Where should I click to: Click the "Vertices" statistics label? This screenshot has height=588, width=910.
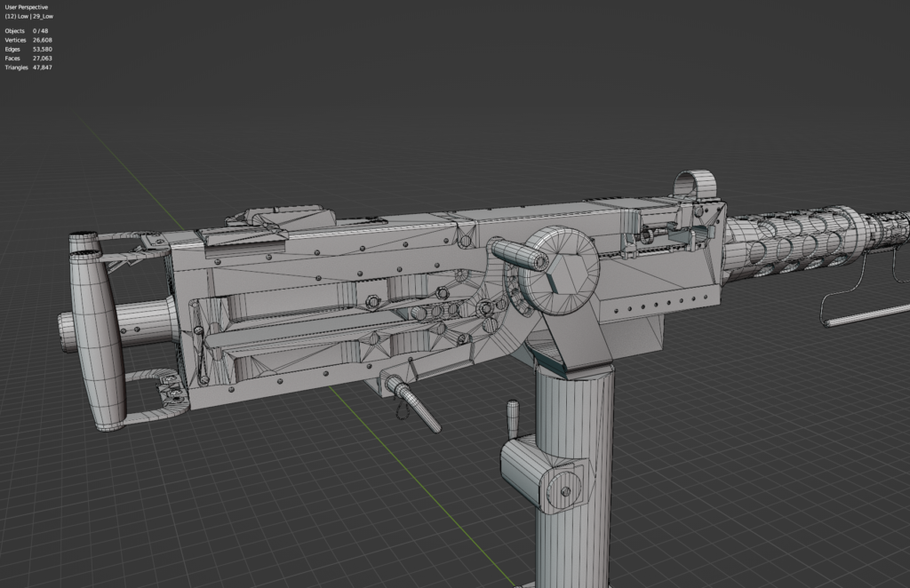coord(16,40)
